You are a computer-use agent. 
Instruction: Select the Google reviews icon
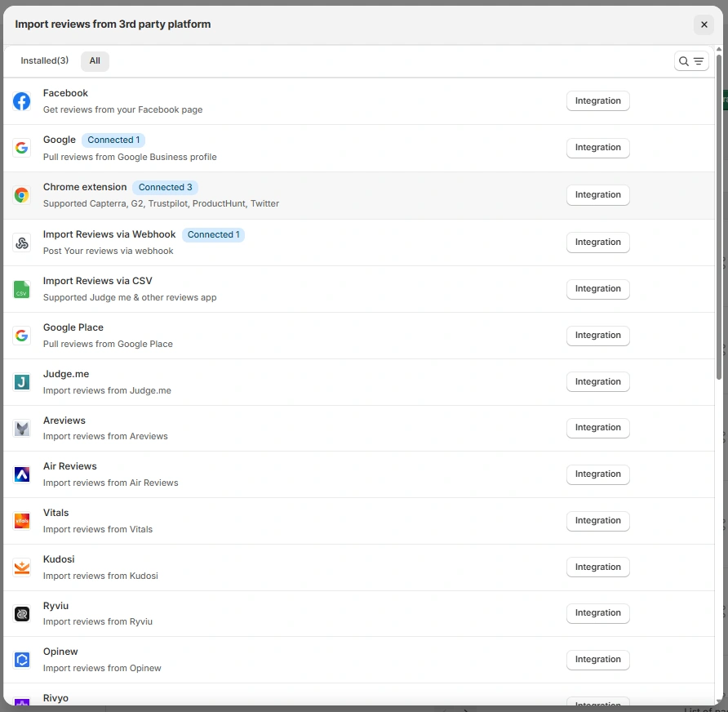tap(21, 148)
